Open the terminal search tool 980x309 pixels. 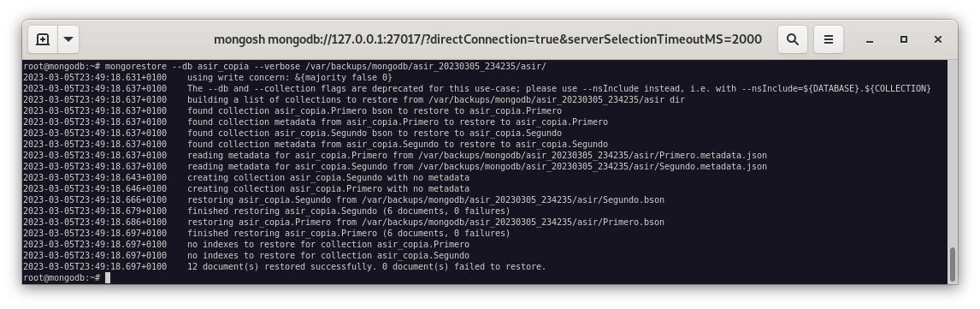pos(793,39)
